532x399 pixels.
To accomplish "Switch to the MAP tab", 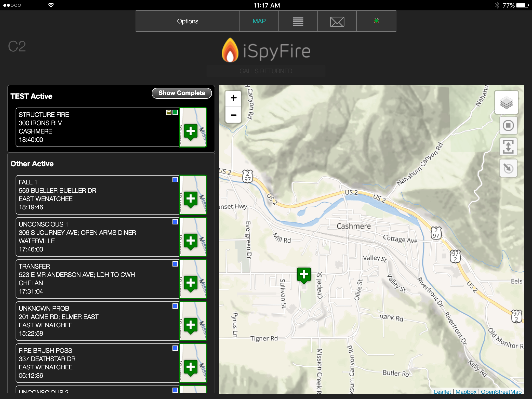I will (x=259, y=21).
